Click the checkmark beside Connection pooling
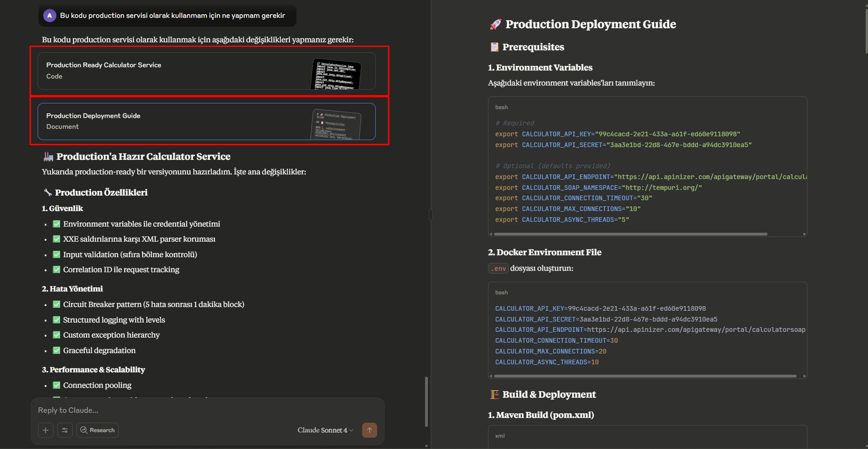Screen dimensions: 868x449 (x=56, y=385)
